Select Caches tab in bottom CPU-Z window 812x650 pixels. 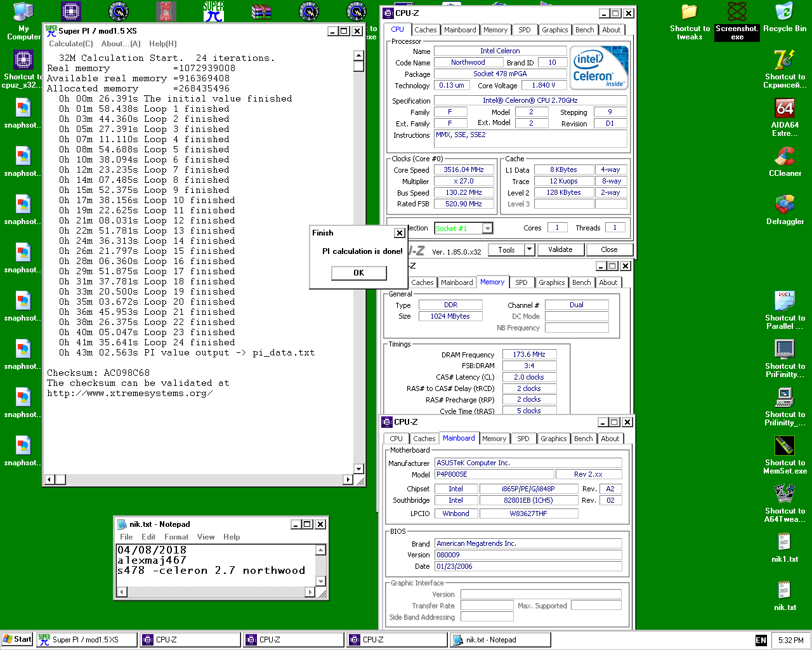pyautogui.click(x=424, y=439)
